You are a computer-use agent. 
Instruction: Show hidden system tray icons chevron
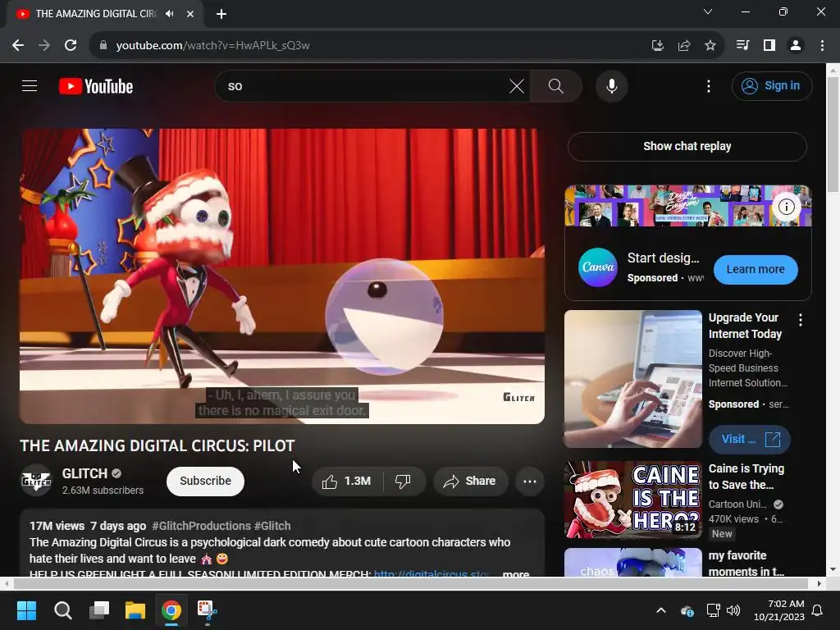661,610
